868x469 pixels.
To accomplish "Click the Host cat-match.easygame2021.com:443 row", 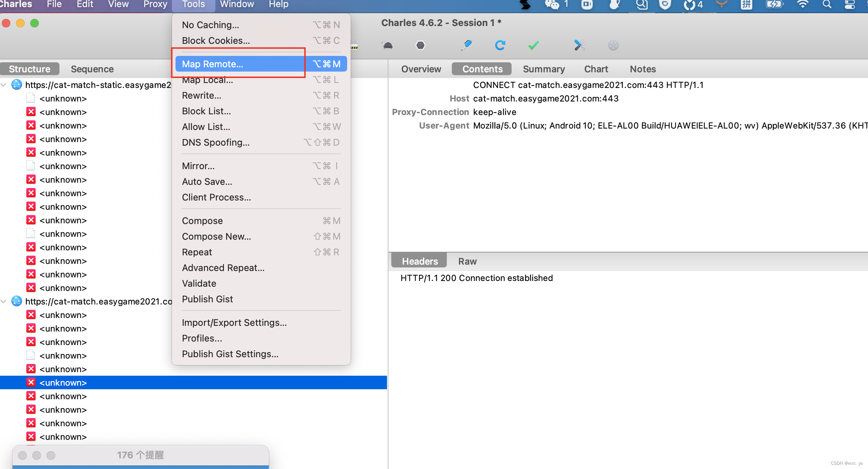I will tap(534, 99).
